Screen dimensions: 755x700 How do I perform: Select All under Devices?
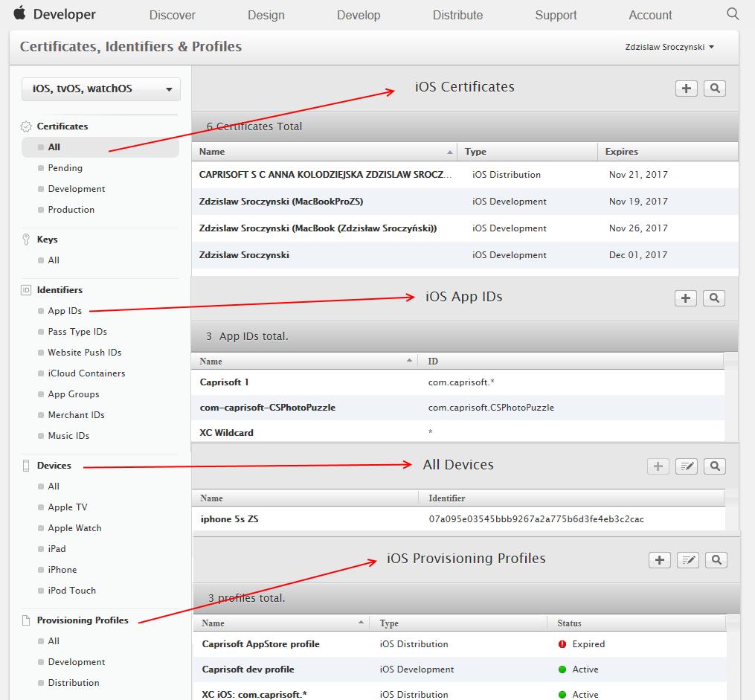(x=54, y=487)
